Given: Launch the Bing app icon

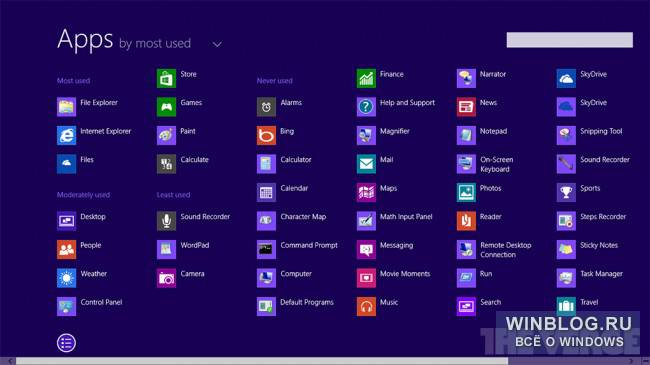Looking at the screenshot, I should point(266,135).
